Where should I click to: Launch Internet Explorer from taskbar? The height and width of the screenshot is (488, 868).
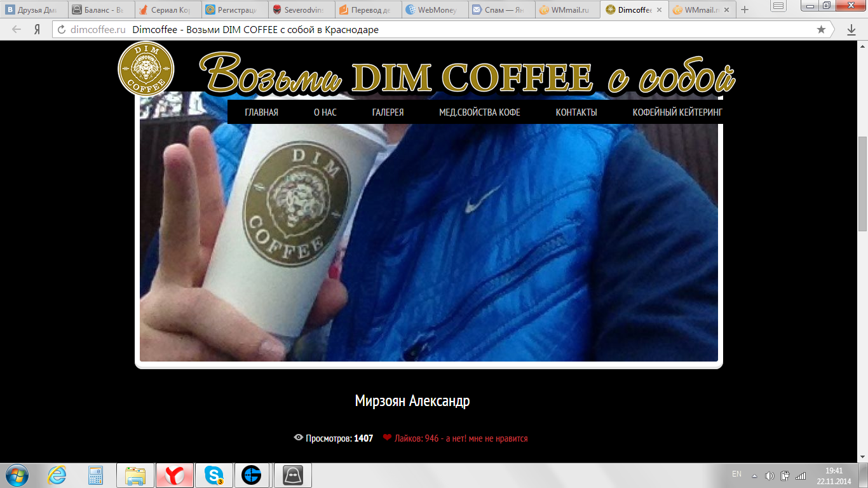click(57, 475)
